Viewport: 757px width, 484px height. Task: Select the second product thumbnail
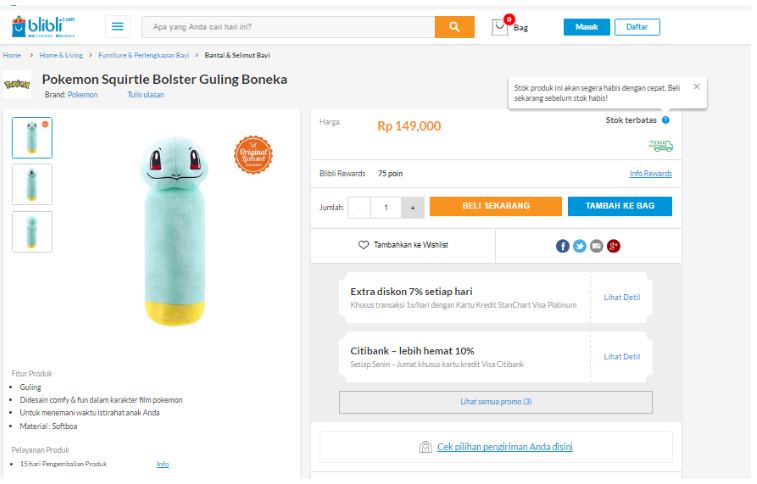[x=32, y=184]
